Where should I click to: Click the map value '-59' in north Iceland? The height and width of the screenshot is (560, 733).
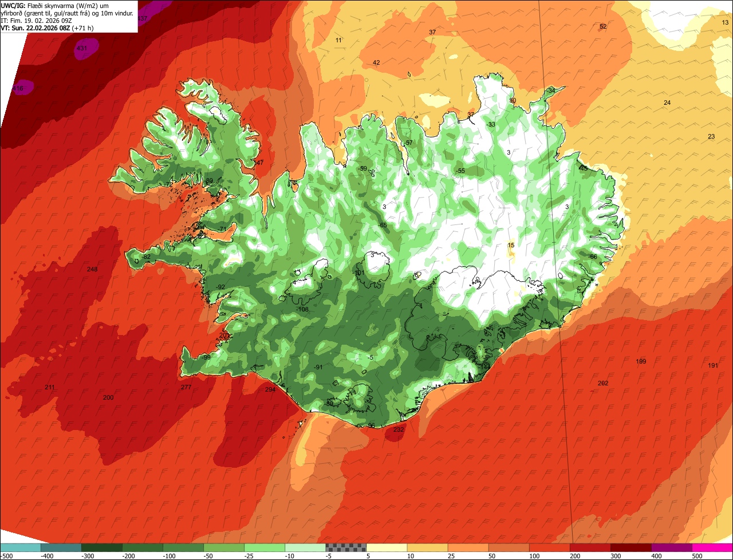coord(362,168)
